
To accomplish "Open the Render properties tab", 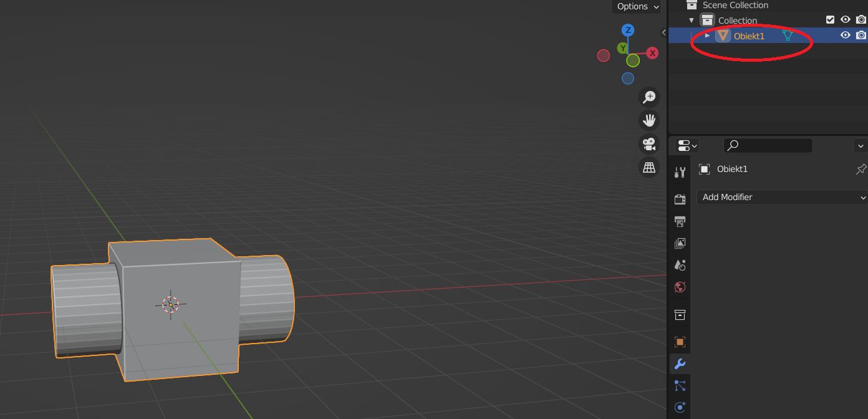I will tap(680, 199).
